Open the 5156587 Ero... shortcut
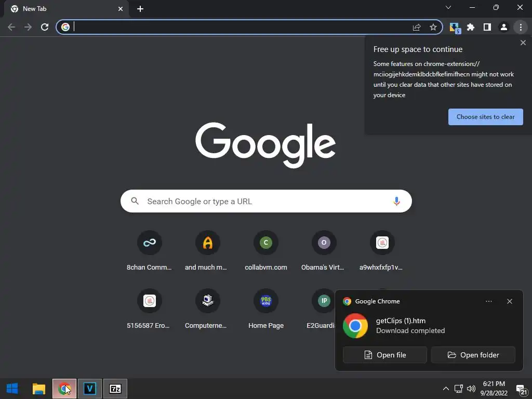The height and width of the screenshot is (399, 532). (149, 310)
